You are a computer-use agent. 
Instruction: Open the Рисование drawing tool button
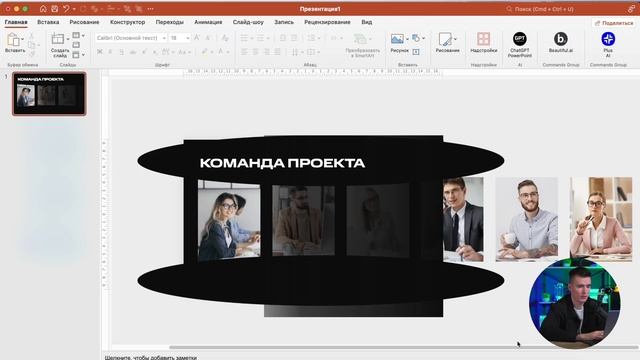pyautogui.click(x=447, y=42)
